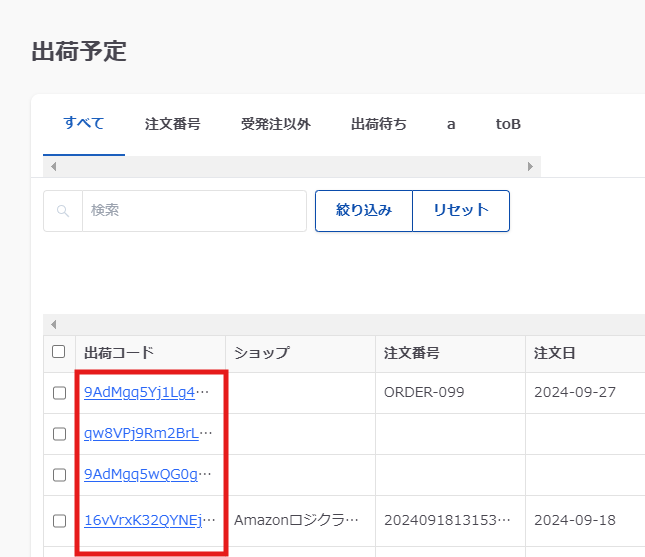645x557 pixels.
Task: Click the 出荷コード column header
Action: [119, 352]
